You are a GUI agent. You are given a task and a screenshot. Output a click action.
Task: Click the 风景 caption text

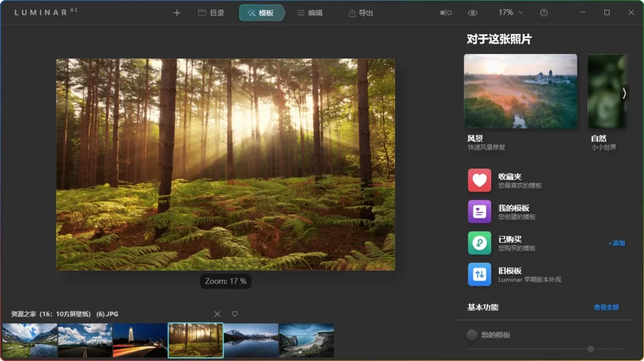click(475, 138)
